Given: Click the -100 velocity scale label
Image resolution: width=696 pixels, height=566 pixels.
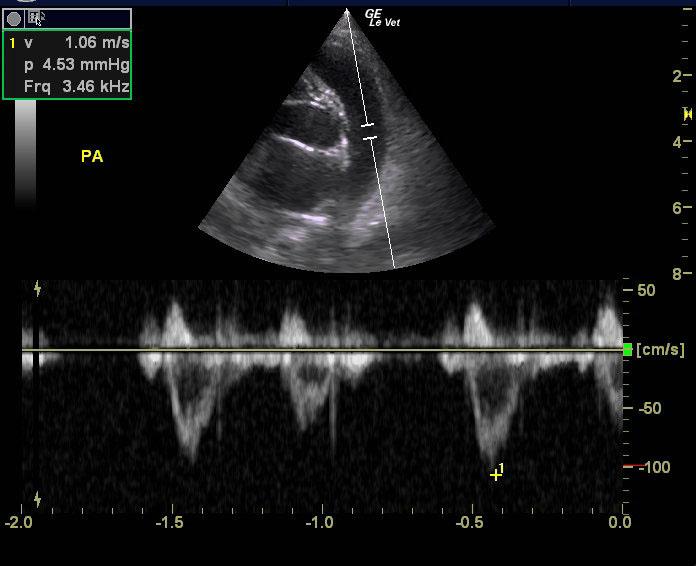Looking at the screenshot, I should point(654,467).
